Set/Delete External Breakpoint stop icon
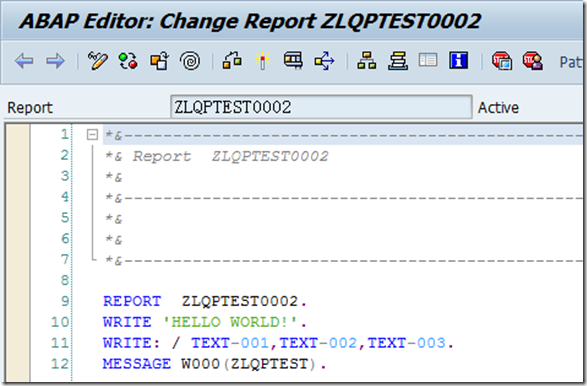 coord(532,61)
